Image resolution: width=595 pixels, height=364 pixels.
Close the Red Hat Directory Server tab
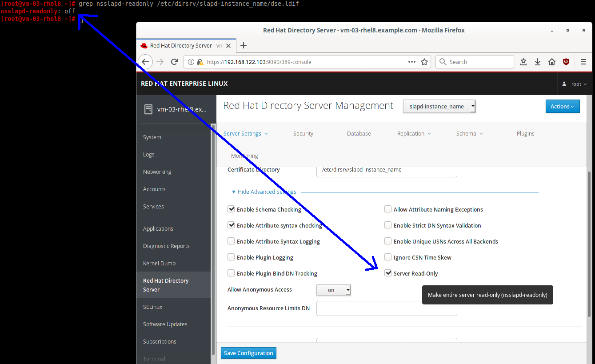(229, 46)
